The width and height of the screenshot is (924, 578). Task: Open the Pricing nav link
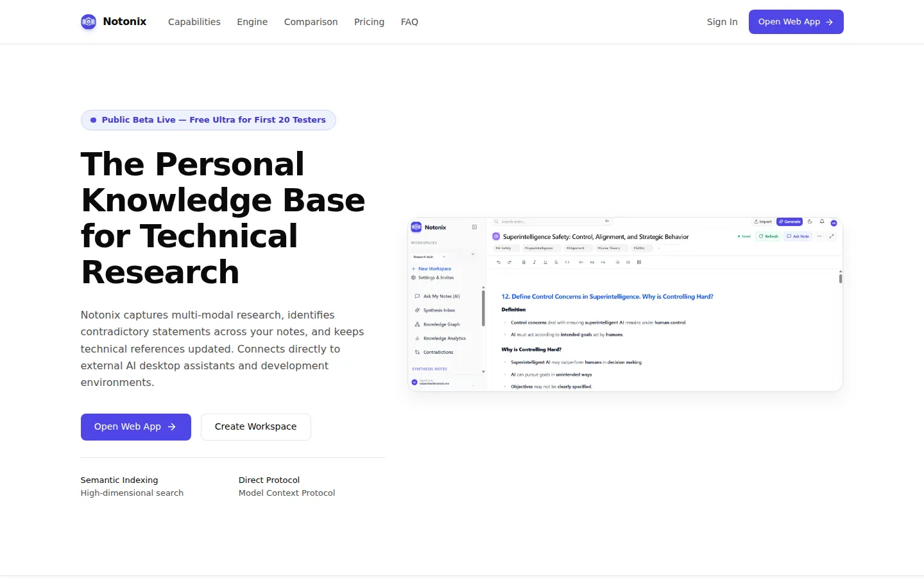[370, 22]
